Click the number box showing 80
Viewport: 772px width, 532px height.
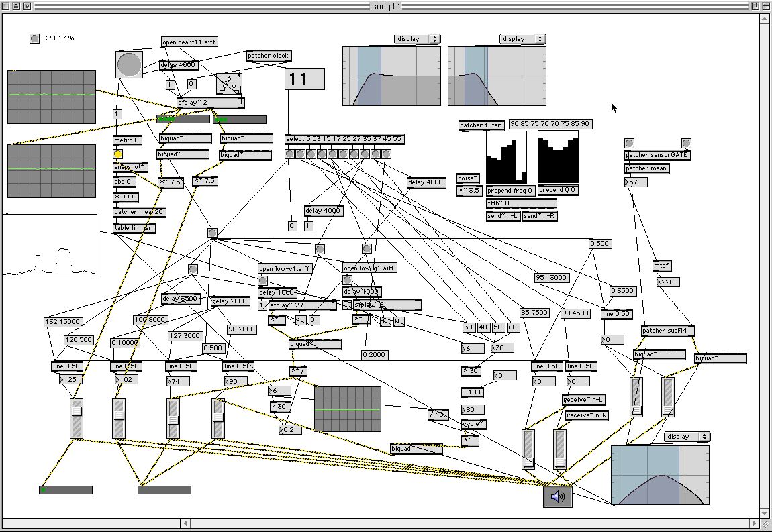click(x=473, y=409)
